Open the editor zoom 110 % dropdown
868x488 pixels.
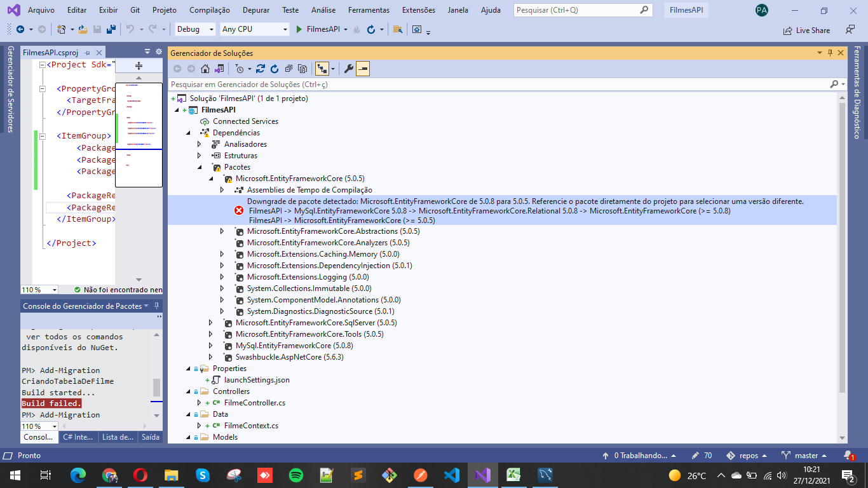(39, 289)
